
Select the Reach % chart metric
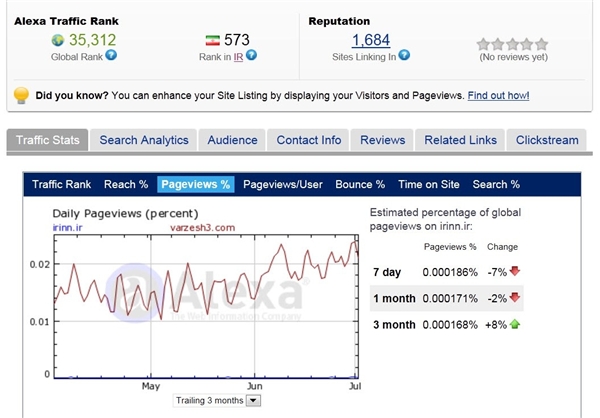pyautogui.click(x=126, y=185)
